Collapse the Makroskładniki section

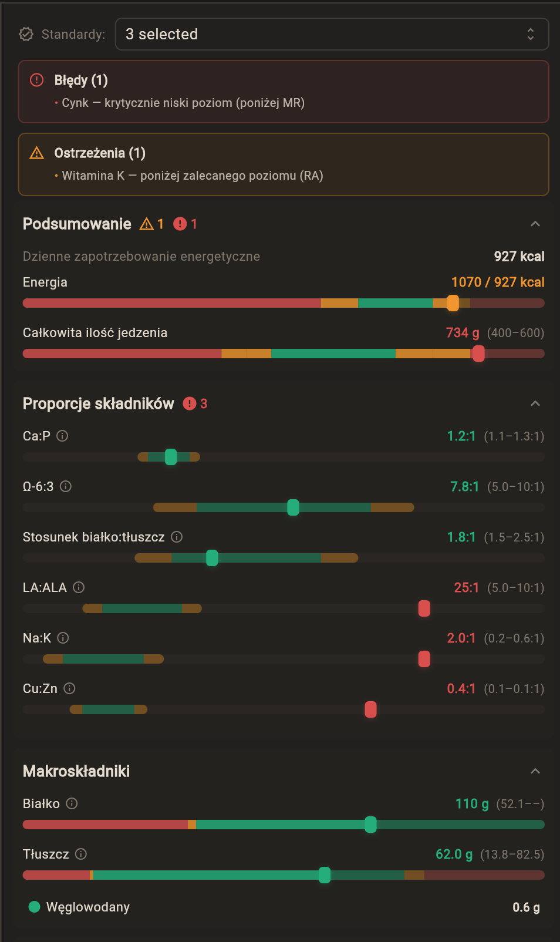(x=534, y=771)
